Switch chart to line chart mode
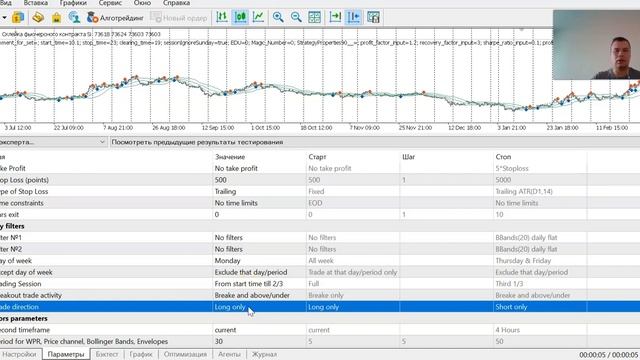 click(x=258, y=17)
